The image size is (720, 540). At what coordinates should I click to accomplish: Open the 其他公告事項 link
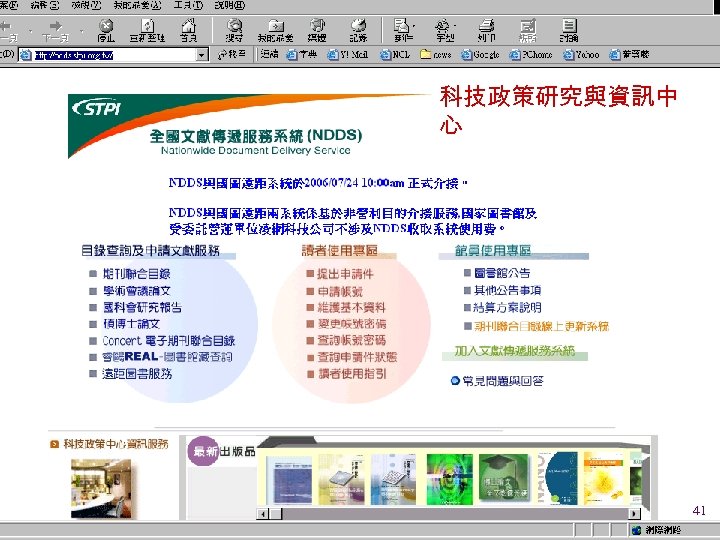click(507, 290)
